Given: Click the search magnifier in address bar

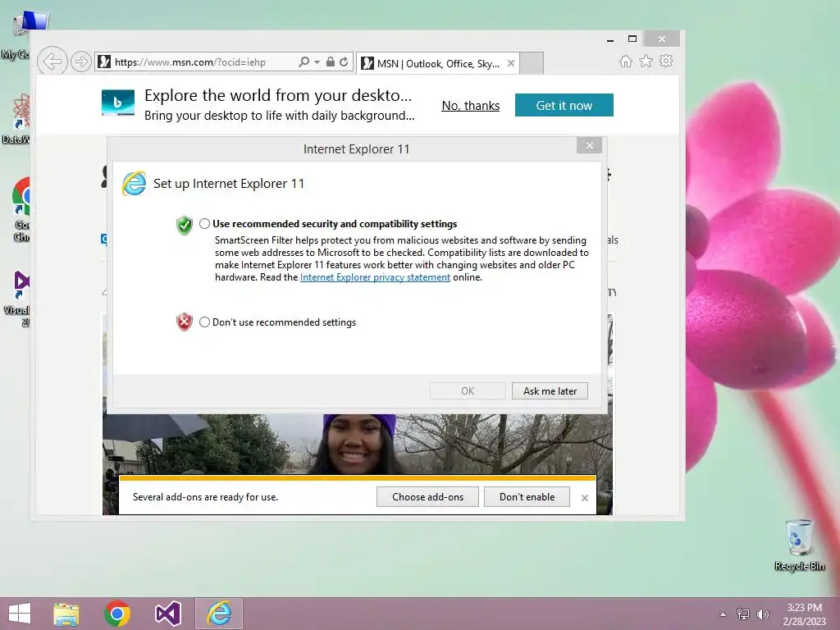Looking at the screenshot, I should pyautogui.click(x=304, y=62).
